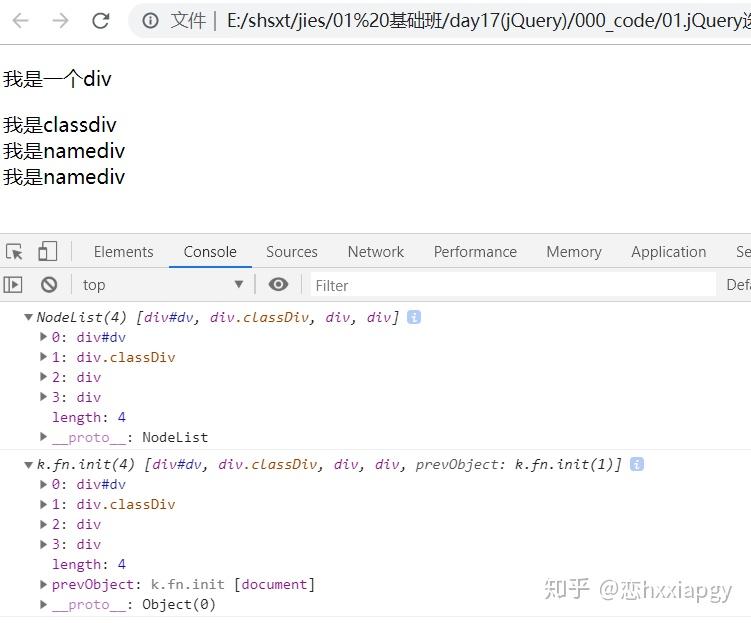Go back to the previous page
Image resolution: width=751 pixels, height=623 pixels.
(x=21, y=21)
